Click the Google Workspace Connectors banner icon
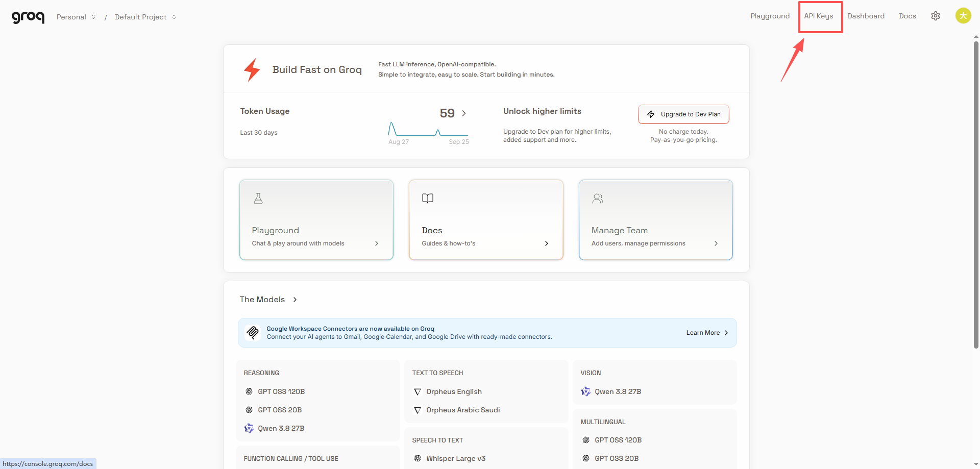Screen dimensions: 980x469 [x=253, y=333]
